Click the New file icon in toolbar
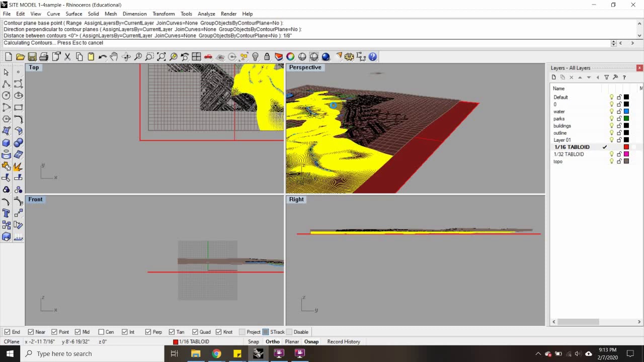The width and height of the screenshot is (644, 362). coord(9,57)
